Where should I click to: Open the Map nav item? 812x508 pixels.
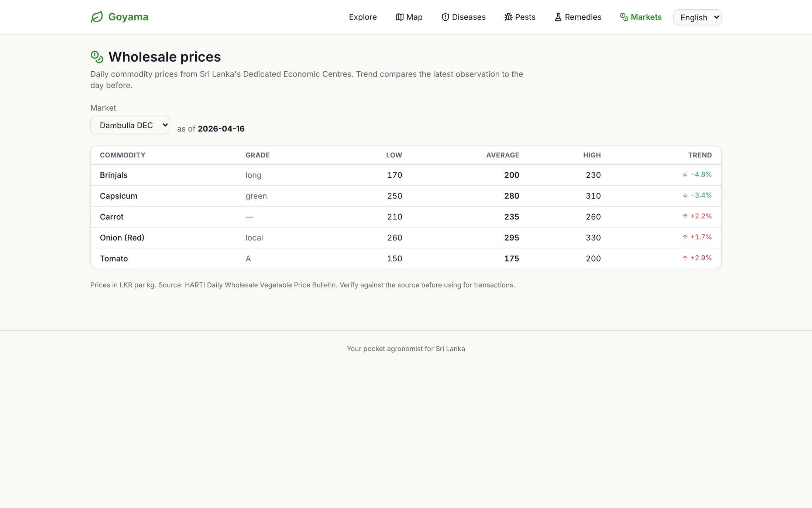point(409,17)
